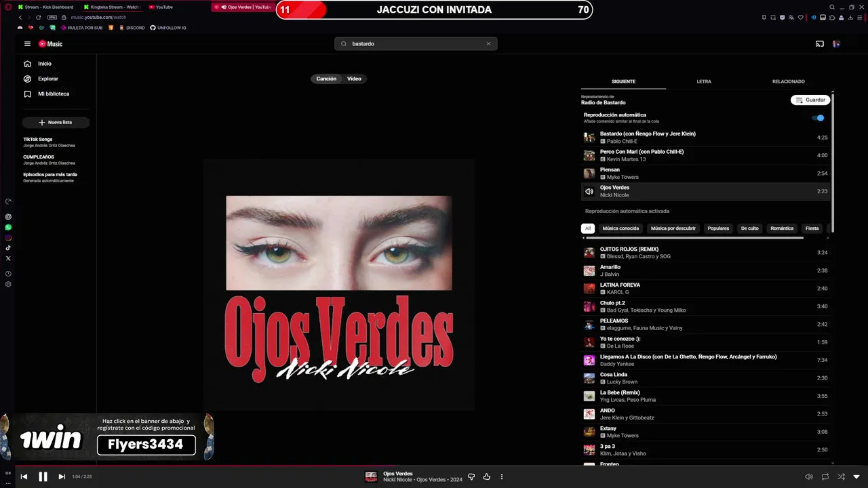Filter by Música por descubrir chip
The width and height of the screenshot is (868, 488).
(x=673, y=228)
